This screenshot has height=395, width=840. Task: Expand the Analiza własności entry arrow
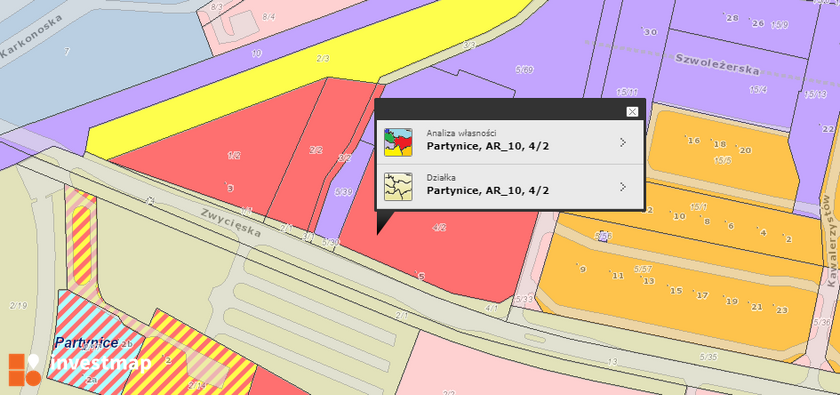(622, 142)
